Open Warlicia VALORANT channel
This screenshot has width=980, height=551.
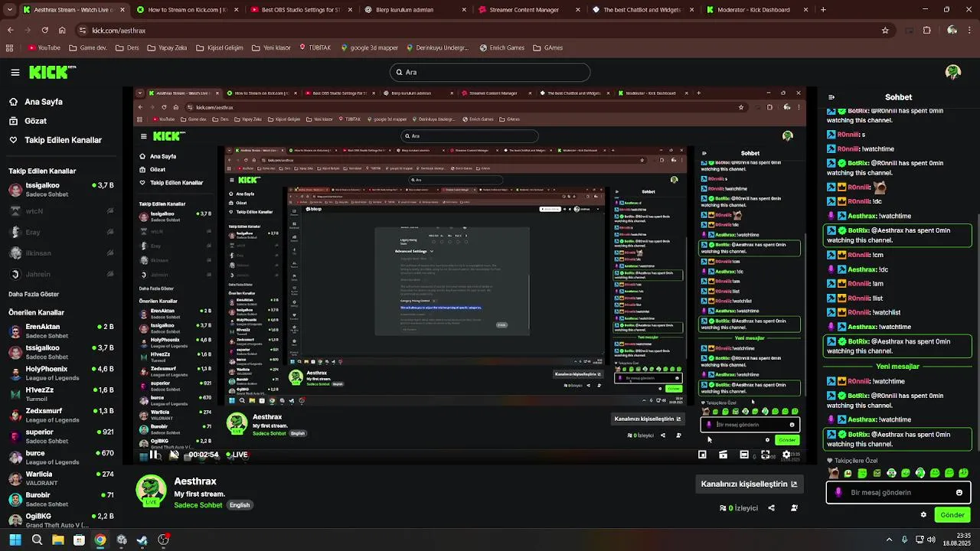click(x=60, y=478)
